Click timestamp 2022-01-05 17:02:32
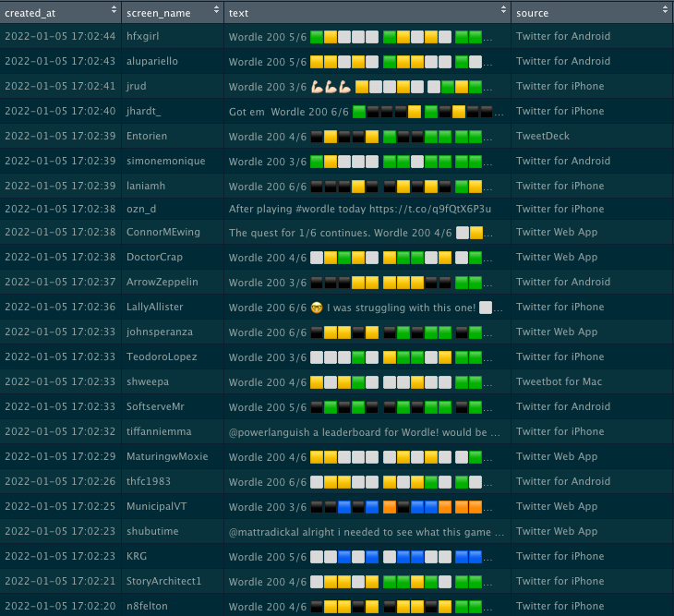 [60, 431]
